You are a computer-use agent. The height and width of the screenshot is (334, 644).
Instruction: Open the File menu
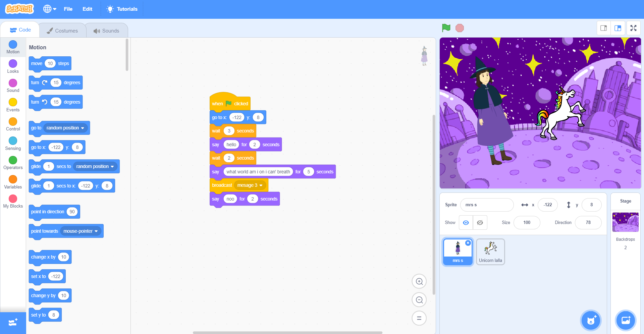point(68,9)
